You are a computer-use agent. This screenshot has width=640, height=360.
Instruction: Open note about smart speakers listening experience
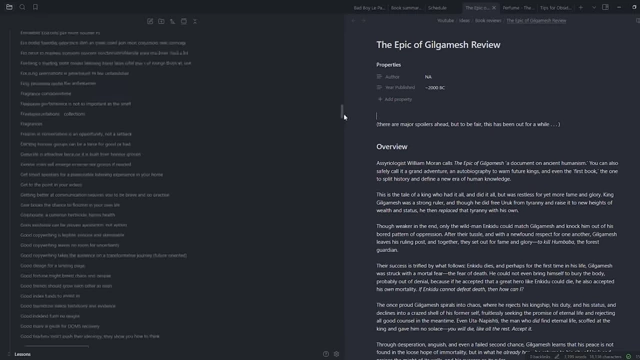coord(91,175)
